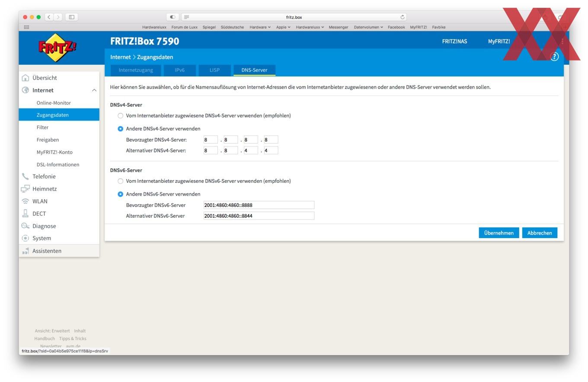Open FRITZ!NAS link in header
The height and width of the screenshot is (382, 588).
tap(454, 41)
